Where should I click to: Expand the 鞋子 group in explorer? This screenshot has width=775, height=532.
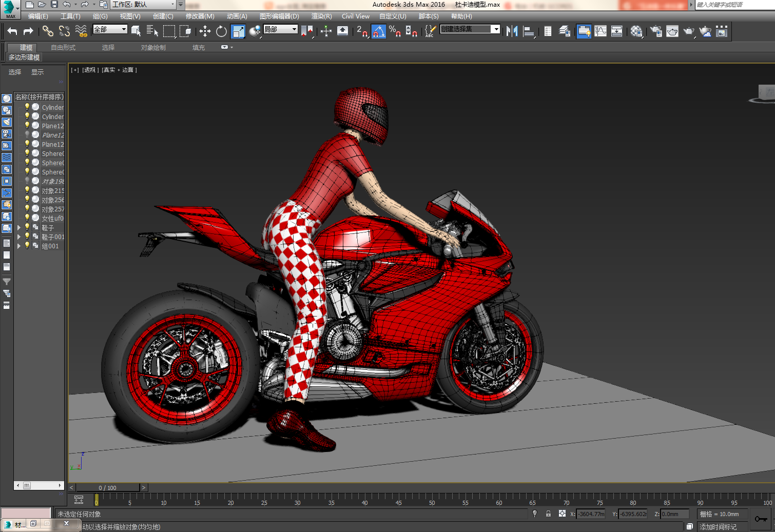point(19,227)
